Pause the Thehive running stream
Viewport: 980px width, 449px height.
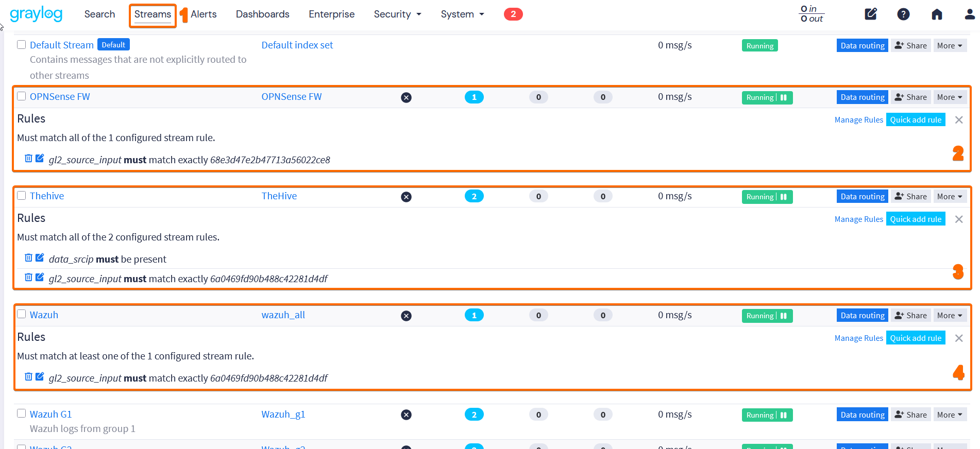pyautogui.click(x=784, y=197)
